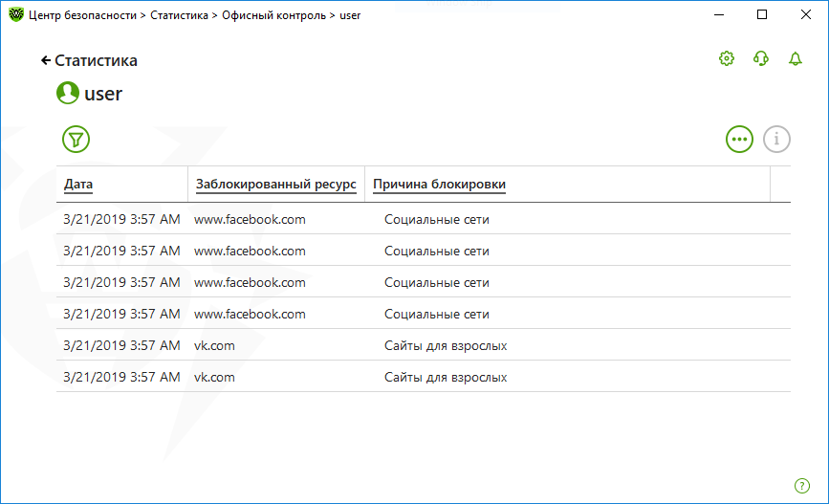Click the green user avatar icon

tap(68, 93)
